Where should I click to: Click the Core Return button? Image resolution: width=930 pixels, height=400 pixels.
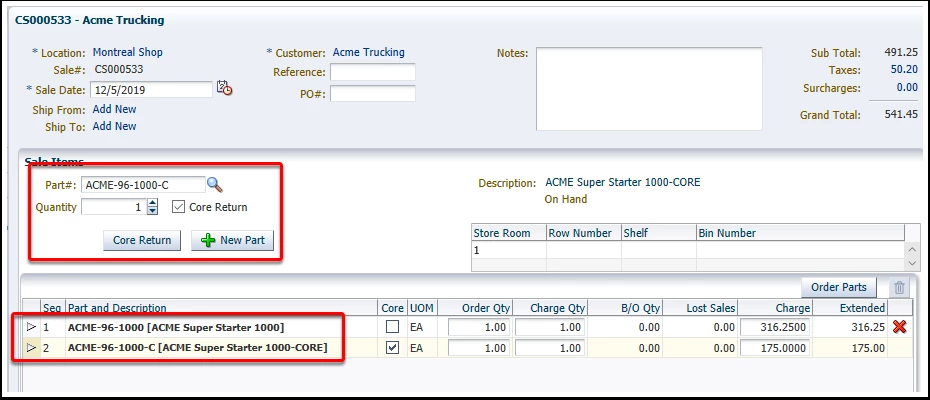142,240
